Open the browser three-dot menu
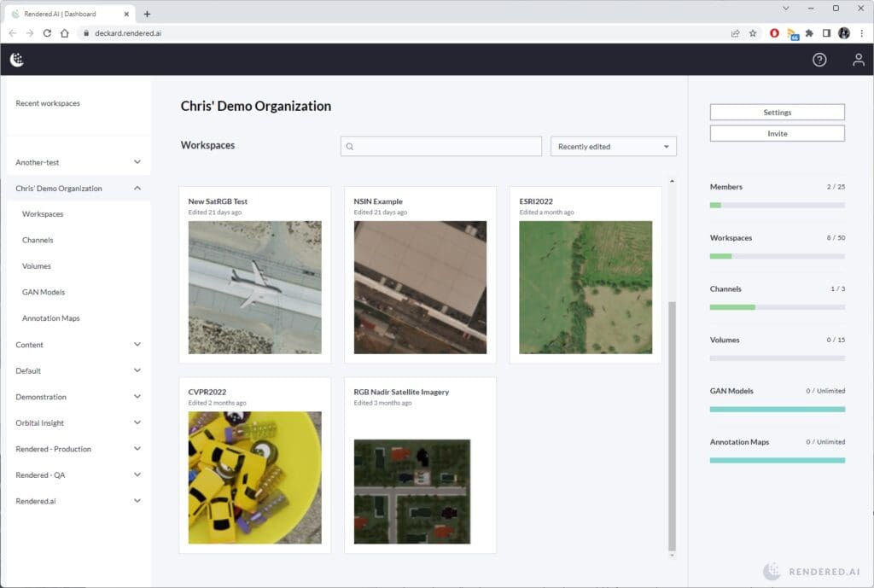The height and width of the screenshot is (588, 874). [862, 33]
